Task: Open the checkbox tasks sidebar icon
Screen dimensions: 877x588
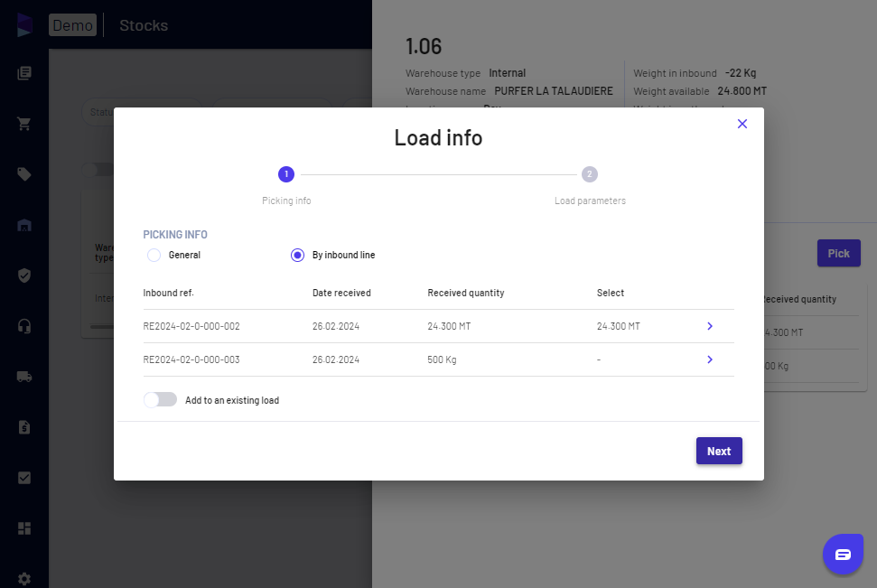Action: coord(24,478)
